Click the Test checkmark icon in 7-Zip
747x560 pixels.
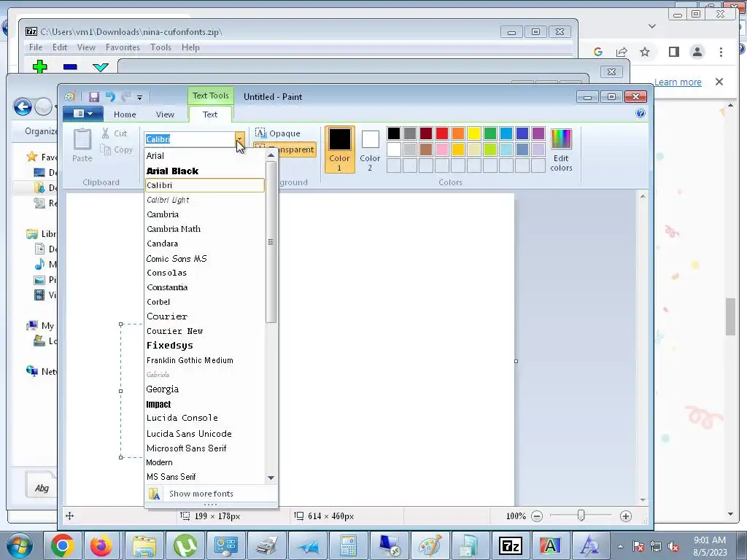(x=101, y=67)
